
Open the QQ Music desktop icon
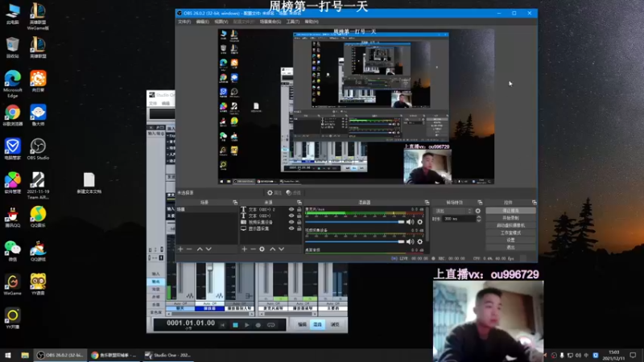38,216
